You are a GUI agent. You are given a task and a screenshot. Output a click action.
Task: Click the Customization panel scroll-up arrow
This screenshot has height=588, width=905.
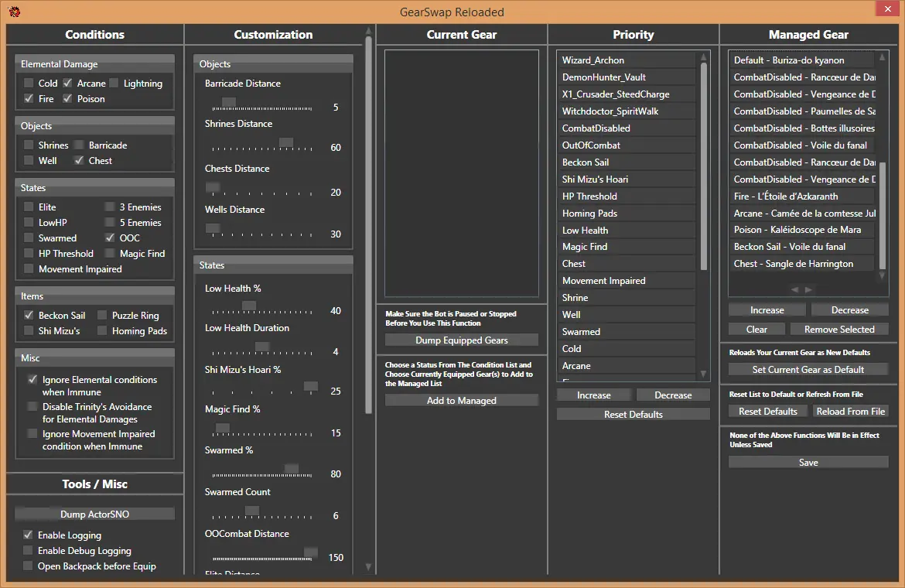point(368,32)
